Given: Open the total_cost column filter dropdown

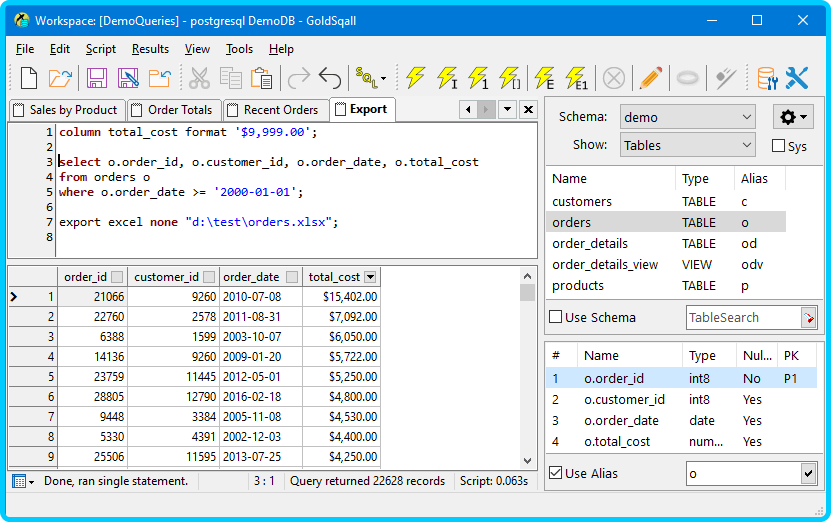Looking at the screenshot, I should coord(370,277).
